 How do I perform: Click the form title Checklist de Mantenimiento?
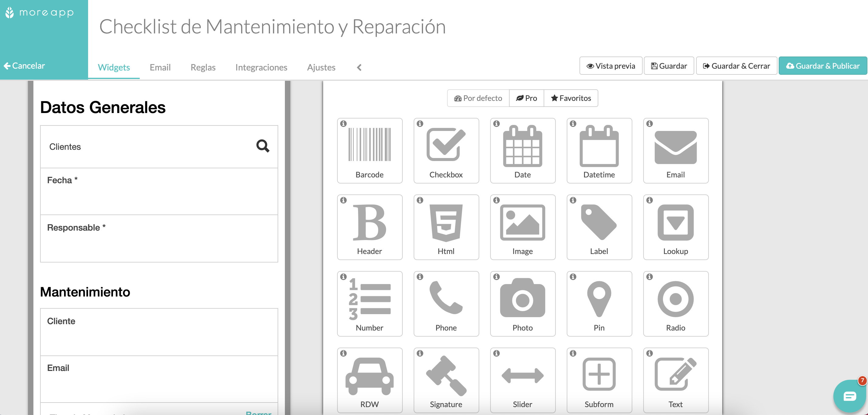[272, 27]
